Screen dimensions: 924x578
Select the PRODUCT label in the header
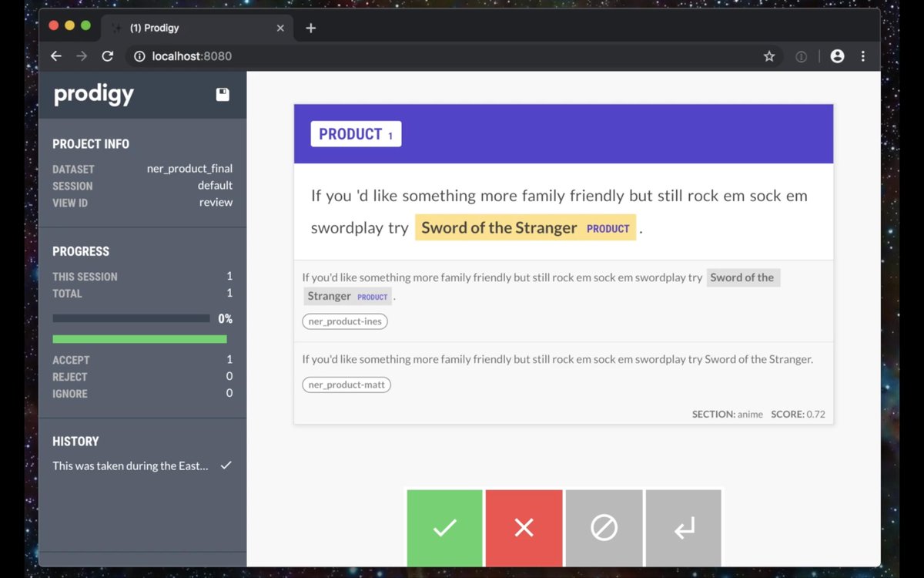tap(356, 134)
